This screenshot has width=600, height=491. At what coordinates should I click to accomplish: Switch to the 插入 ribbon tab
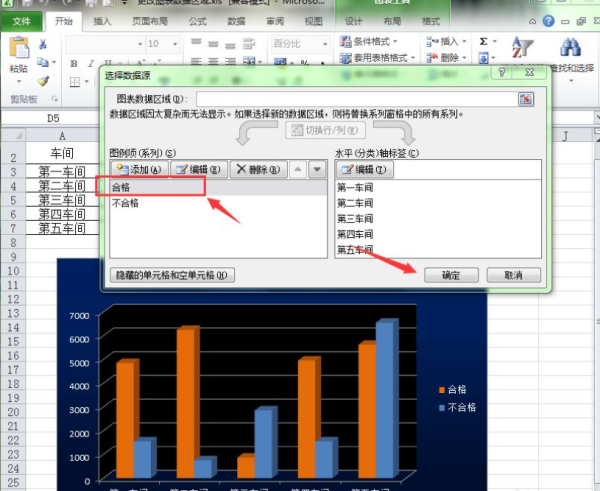102,21
